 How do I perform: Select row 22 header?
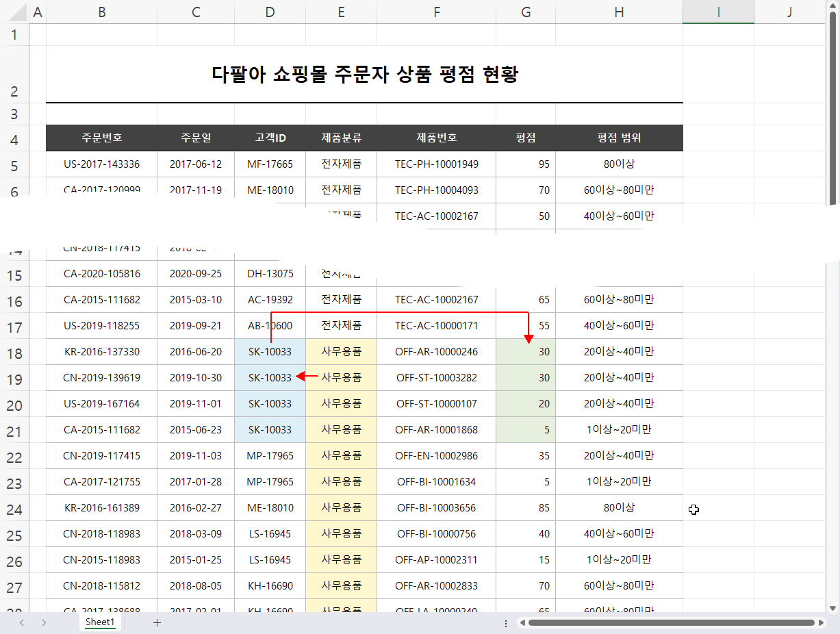click(14, 456)
